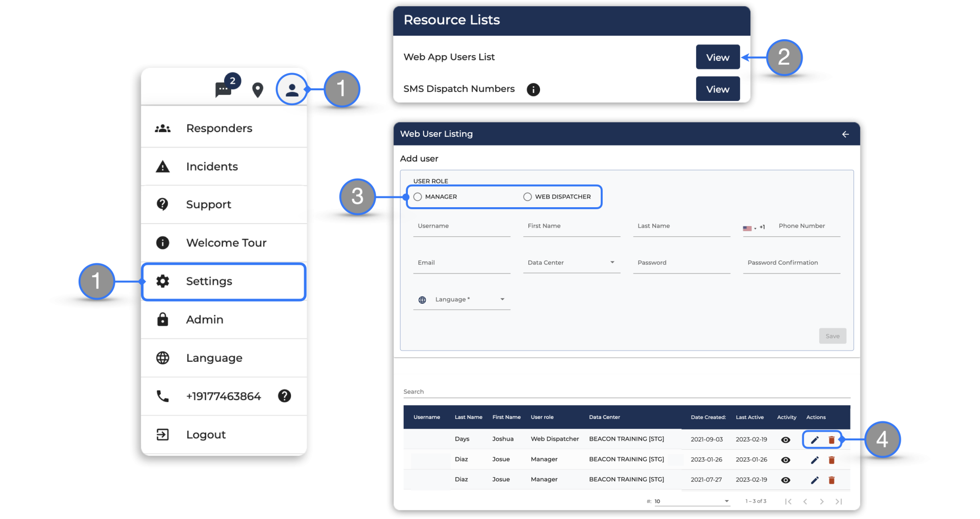Go to previous page of user table

(805, 502)
